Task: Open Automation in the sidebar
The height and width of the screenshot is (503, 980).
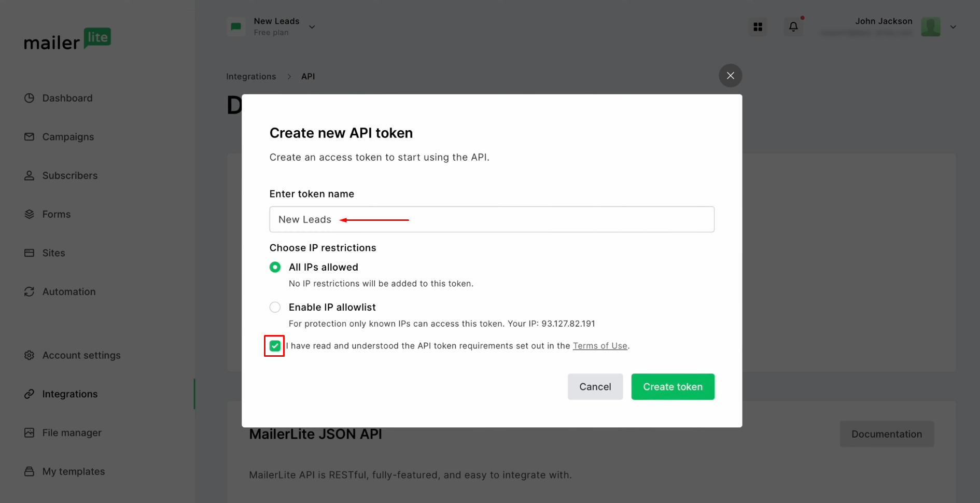Action: (x=69, y=292)
